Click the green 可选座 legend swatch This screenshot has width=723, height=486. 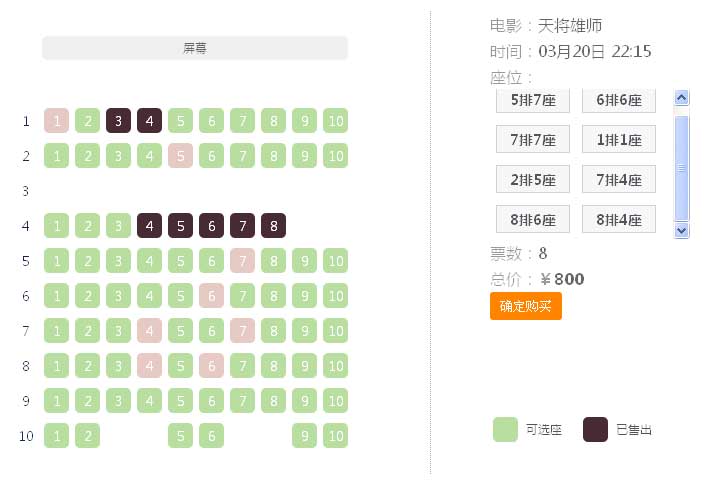[505, 430]
